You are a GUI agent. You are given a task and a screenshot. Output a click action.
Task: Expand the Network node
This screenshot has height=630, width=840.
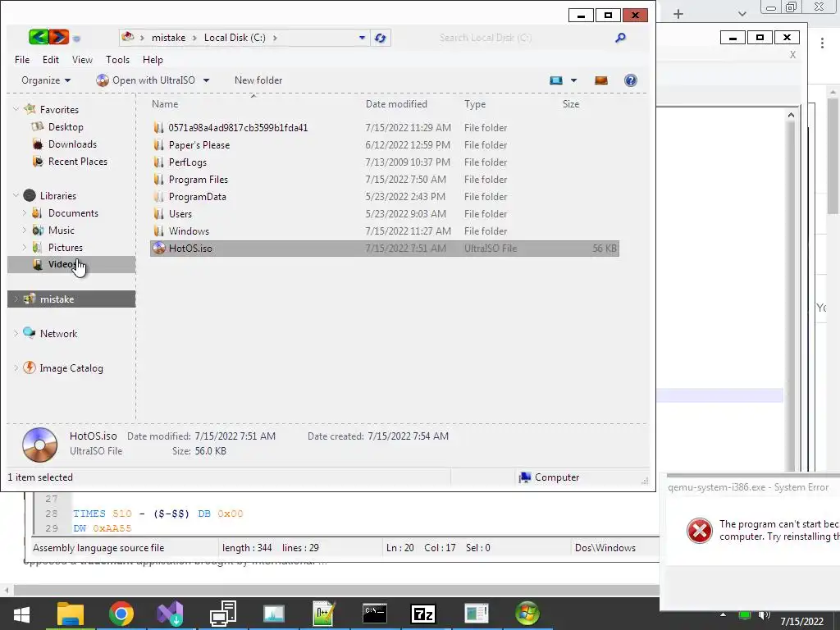(16, 333)
